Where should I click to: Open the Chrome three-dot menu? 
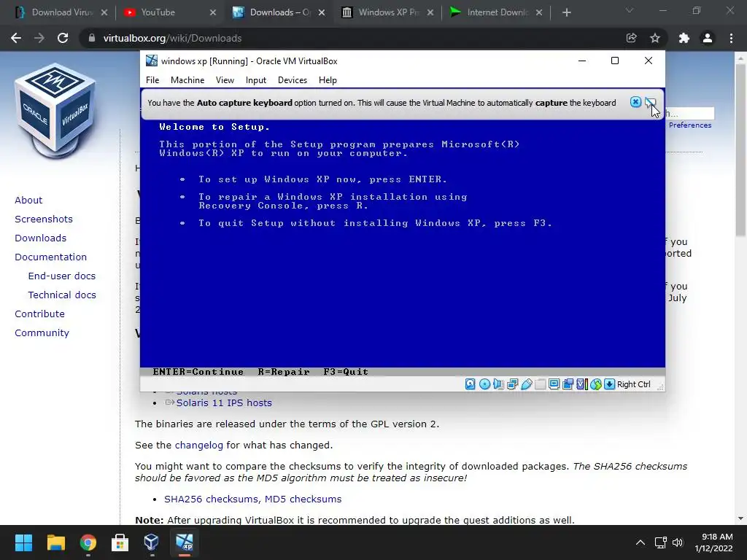click(x=731, y=38)
